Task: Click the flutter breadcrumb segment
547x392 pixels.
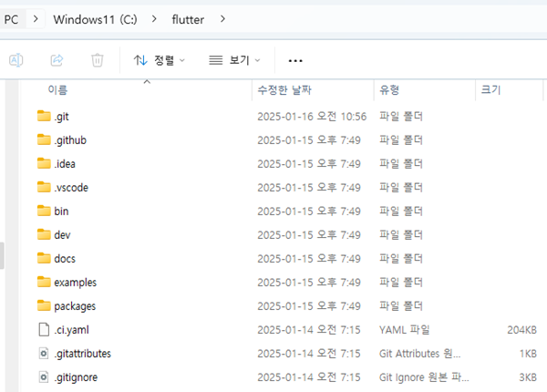Action: coord(188,19)
